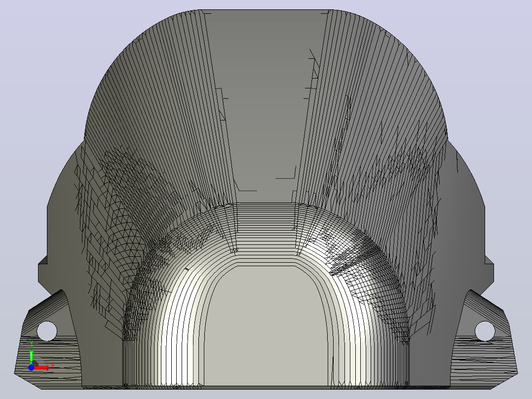Click the red X axis arrow of the triad
The image size is (532, 399).
[x=42, y=368]
